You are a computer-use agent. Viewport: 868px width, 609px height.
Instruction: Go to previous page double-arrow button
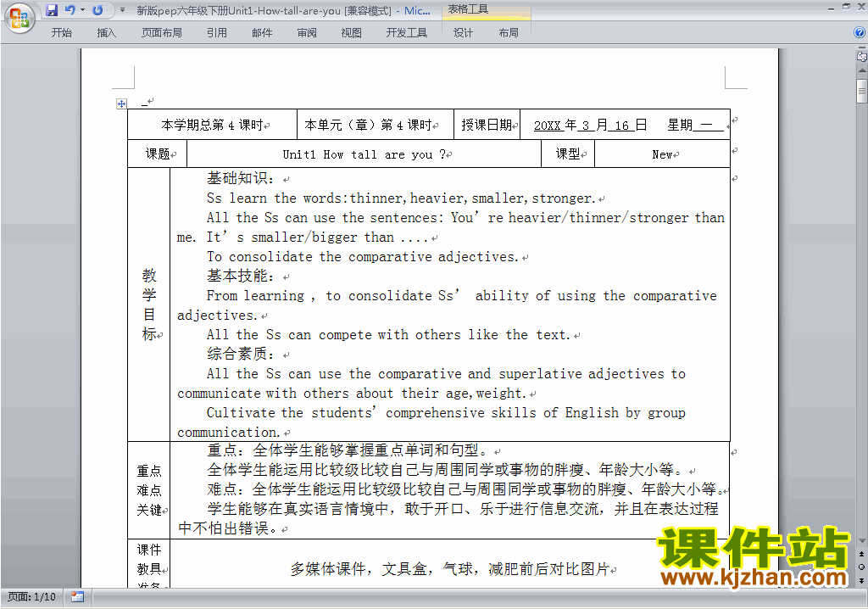click(862, 555)
